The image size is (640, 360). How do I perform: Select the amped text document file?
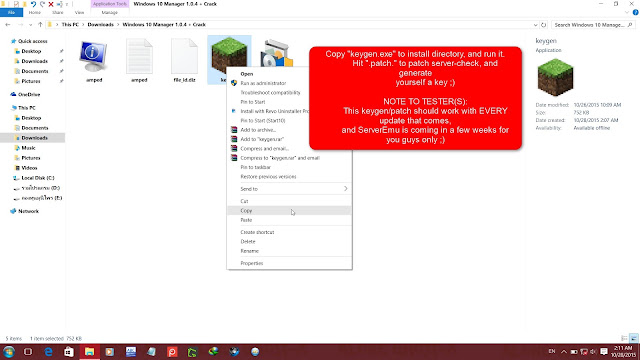point(139,60)
